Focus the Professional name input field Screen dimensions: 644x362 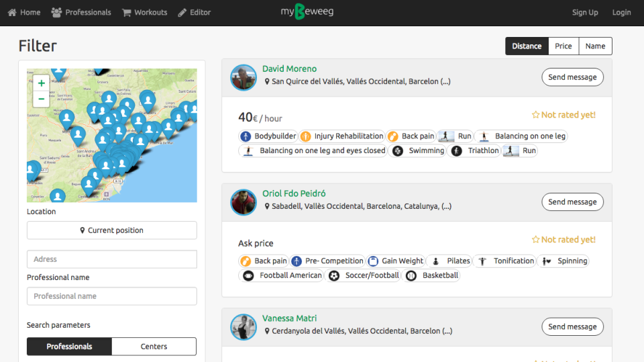pyautogui.click(x=112, y=296)
